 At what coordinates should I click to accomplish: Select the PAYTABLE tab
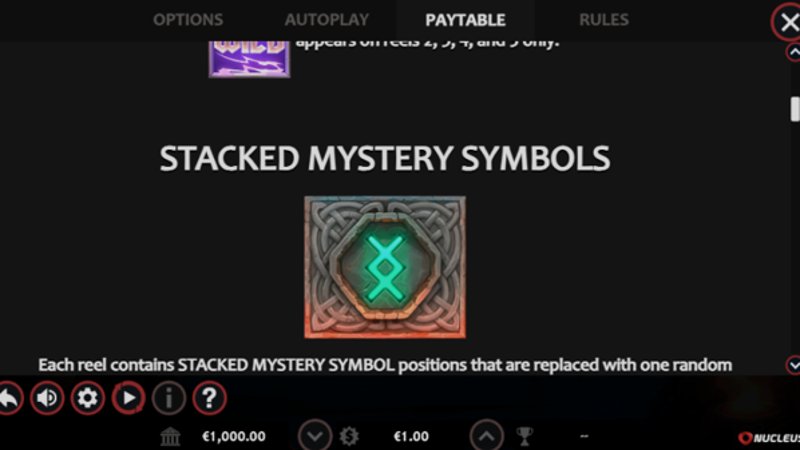[465, 20]
